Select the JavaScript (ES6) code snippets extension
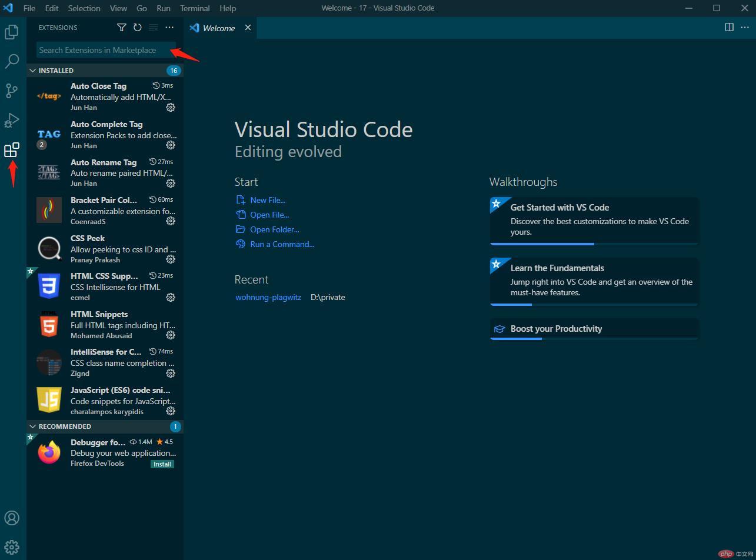This screenshot has height=560, width=756. click(105, 400)
